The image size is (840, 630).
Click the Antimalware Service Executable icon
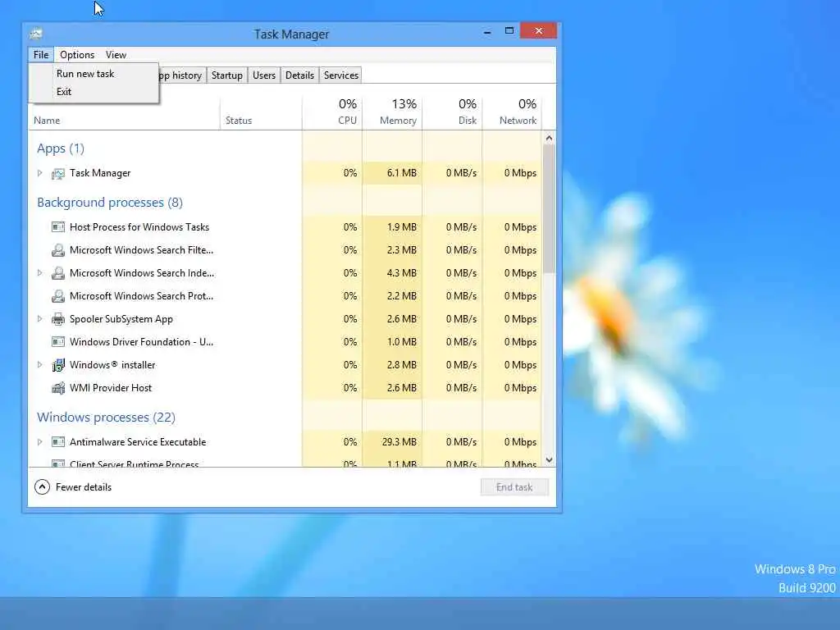point(58,442)
